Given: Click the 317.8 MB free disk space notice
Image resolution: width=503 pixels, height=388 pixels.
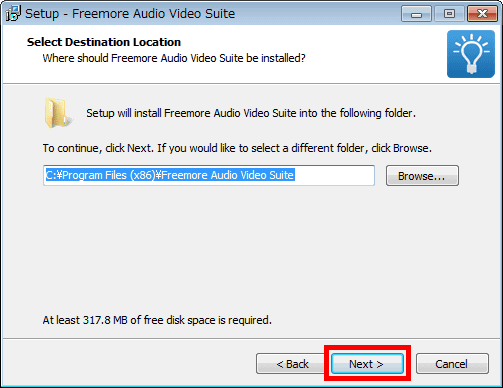Looking at the screenshot, I should (157, 320).
